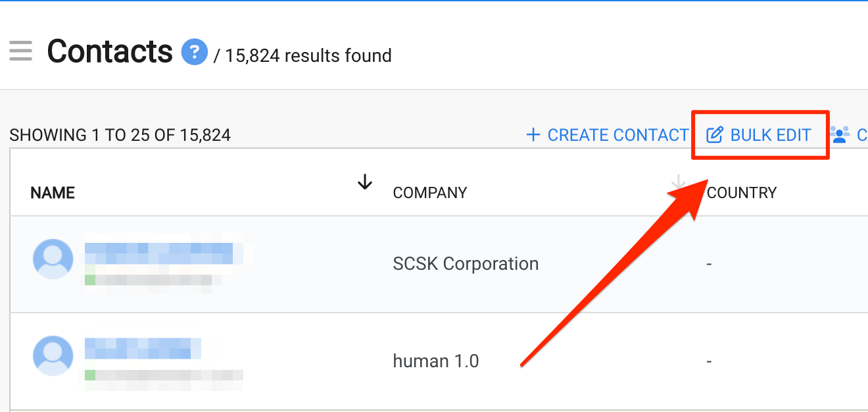Click the COUNTRY column header
Image resolution: width=868 pixels, height=412 pixels.
742,193
